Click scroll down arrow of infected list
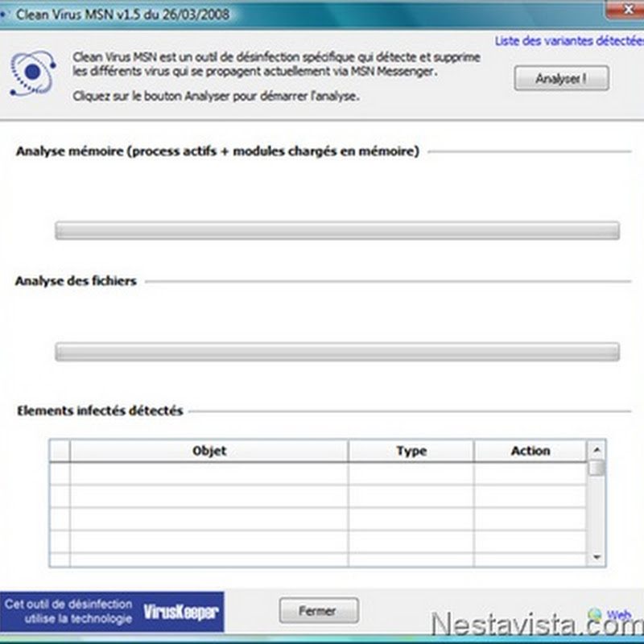This screenshot has width=644, height=644. [597, 557]
